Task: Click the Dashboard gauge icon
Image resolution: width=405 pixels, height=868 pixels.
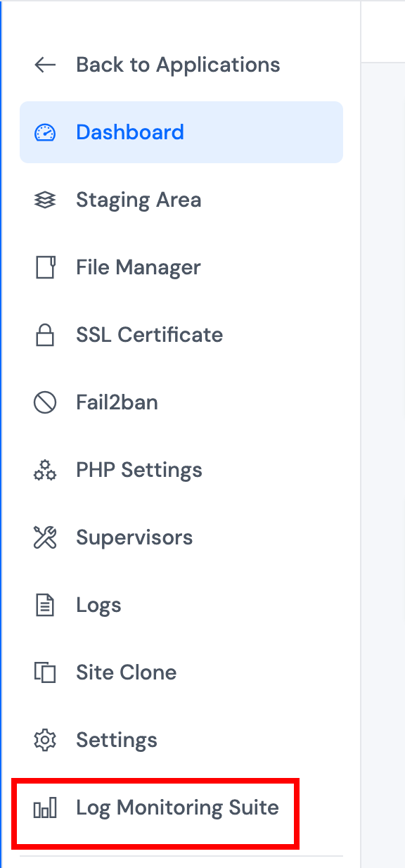Action: coord(45,132)
